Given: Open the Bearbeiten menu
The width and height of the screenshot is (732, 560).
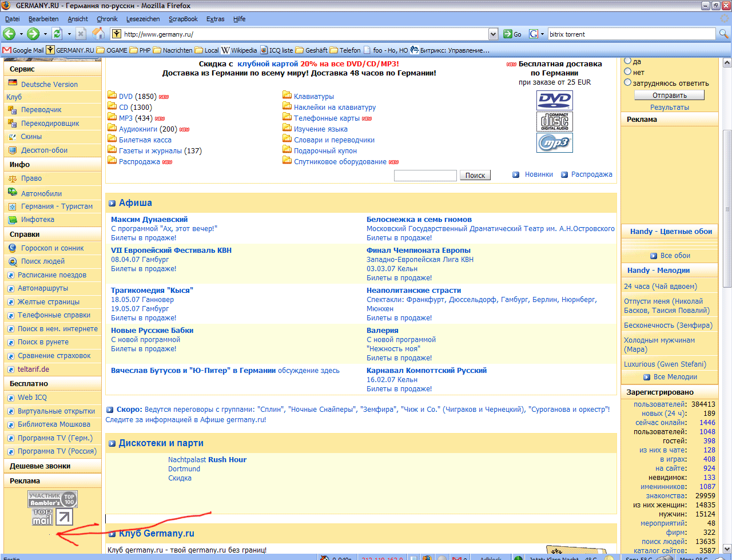Looking at the screenshot, I should tap(43, 19).
